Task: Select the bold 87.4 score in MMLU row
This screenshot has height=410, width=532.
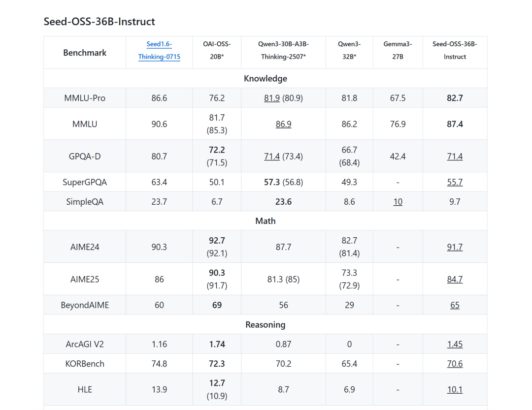Action: point(455,124)
